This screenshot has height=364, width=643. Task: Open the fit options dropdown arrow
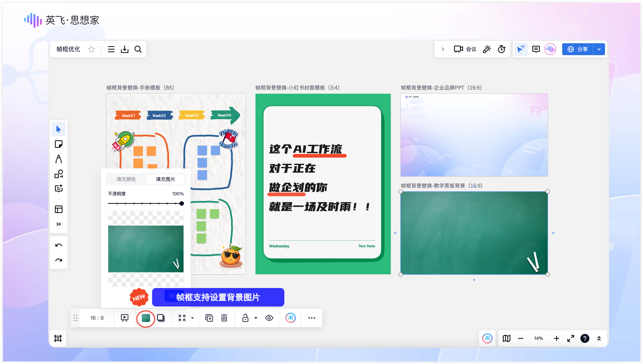192,318
